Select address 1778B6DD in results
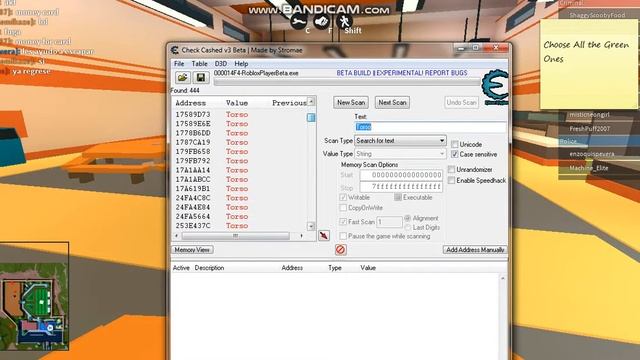Image resolution: width=640 pixels, height=360 pixels. (193, 133)
